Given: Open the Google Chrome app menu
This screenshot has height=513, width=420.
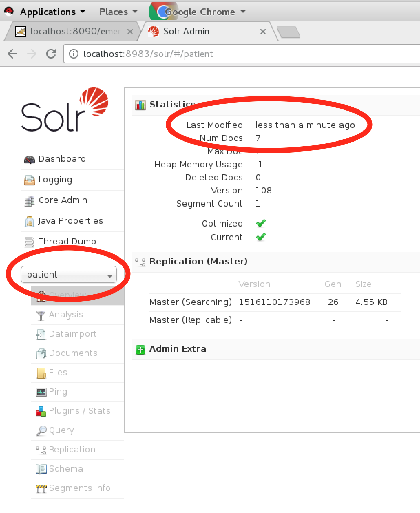Looking at the screenshot, I should 198,12.
